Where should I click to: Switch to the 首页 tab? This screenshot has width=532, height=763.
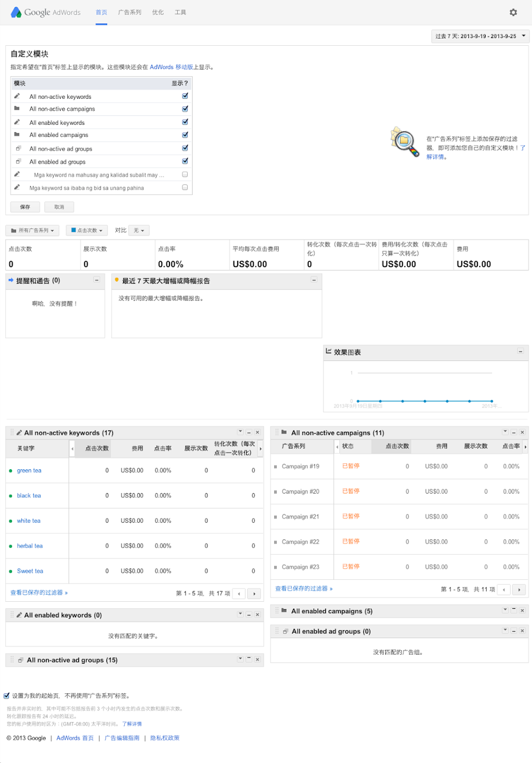coord(102,12)
